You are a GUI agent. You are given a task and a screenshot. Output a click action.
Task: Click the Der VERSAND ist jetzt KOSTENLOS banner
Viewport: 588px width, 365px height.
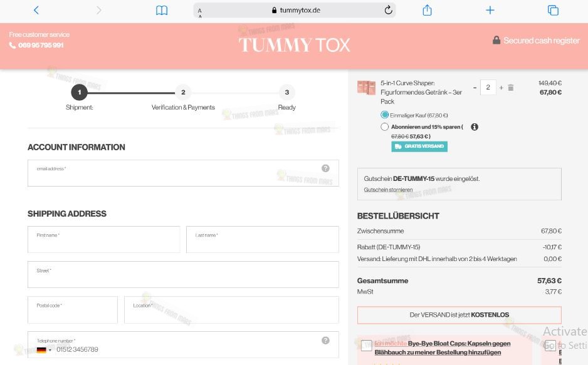459,315
